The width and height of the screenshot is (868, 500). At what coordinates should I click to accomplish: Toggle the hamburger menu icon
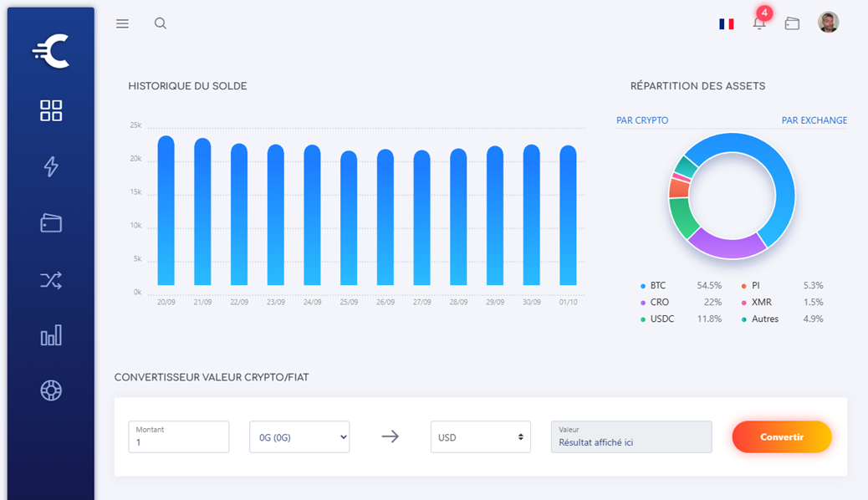point(122,23)
